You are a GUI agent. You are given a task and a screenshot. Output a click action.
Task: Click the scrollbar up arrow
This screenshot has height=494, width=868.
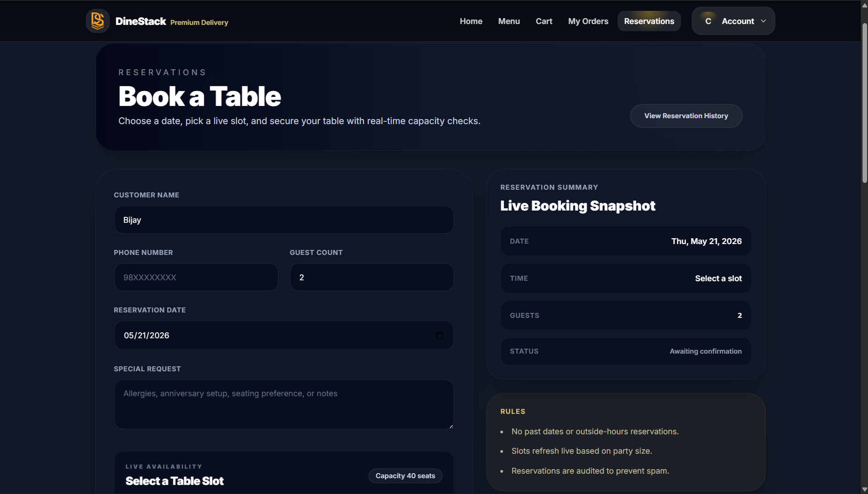[864, 5]
